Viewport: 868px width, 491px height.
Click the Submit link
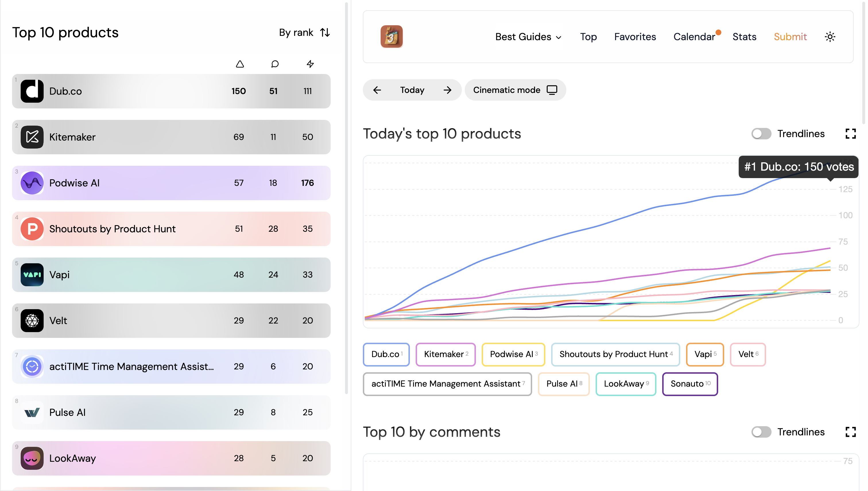tap(790, 37)
